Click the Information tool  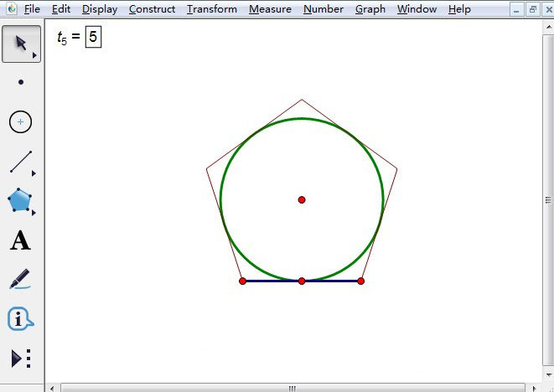click(x=21, y=319)
